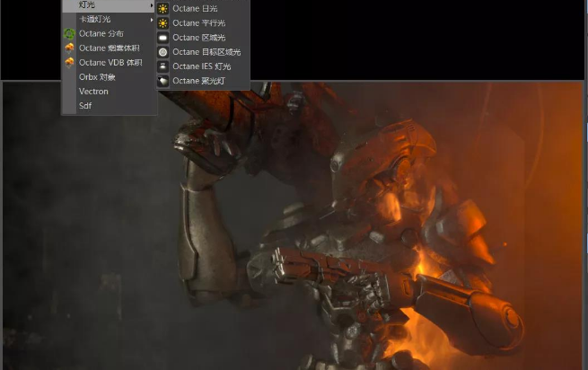Click the Octane IES 灯光 icon
The height and width of the screenshot is (370, 588).
[x=162, y=66]
